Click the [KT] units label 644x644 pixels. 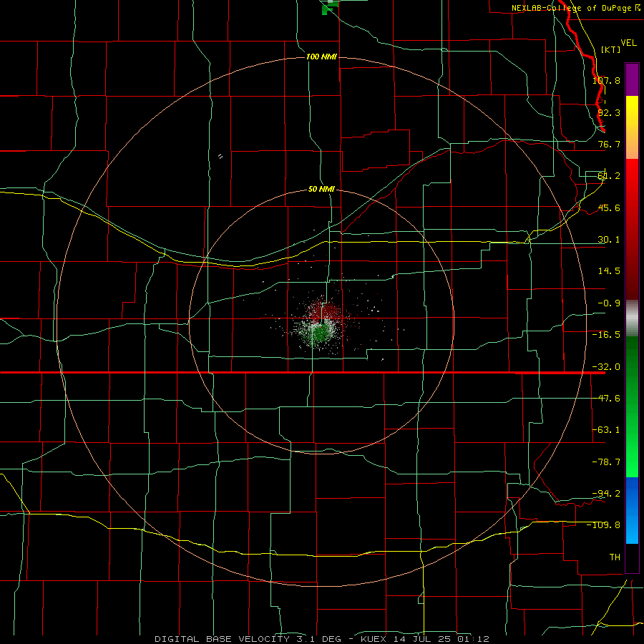point(611,49)
